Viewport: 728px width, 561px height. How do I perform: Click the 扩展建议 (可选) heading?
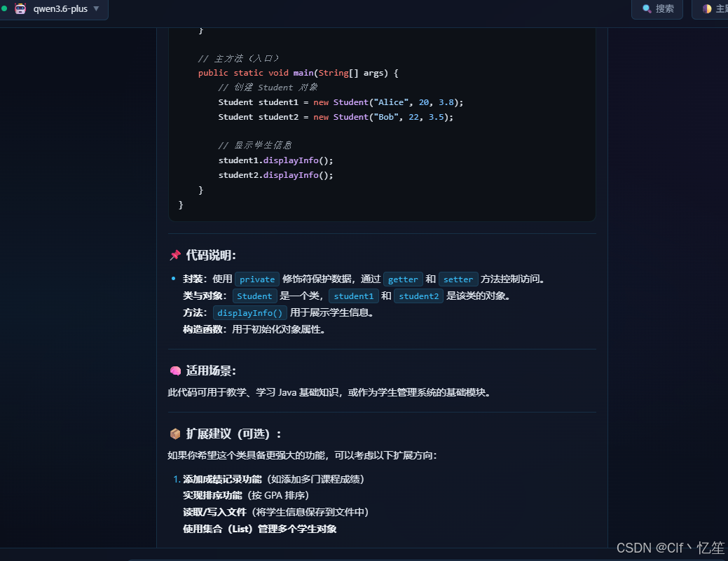(233, 434)
